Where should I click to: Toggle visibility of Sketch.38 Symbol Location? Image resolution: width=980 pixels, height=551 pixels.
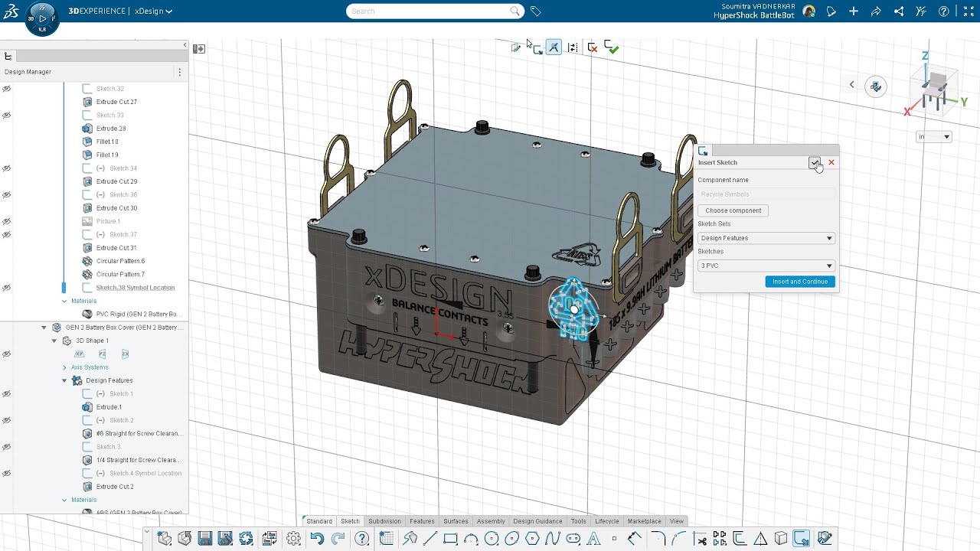pos(7,288)
